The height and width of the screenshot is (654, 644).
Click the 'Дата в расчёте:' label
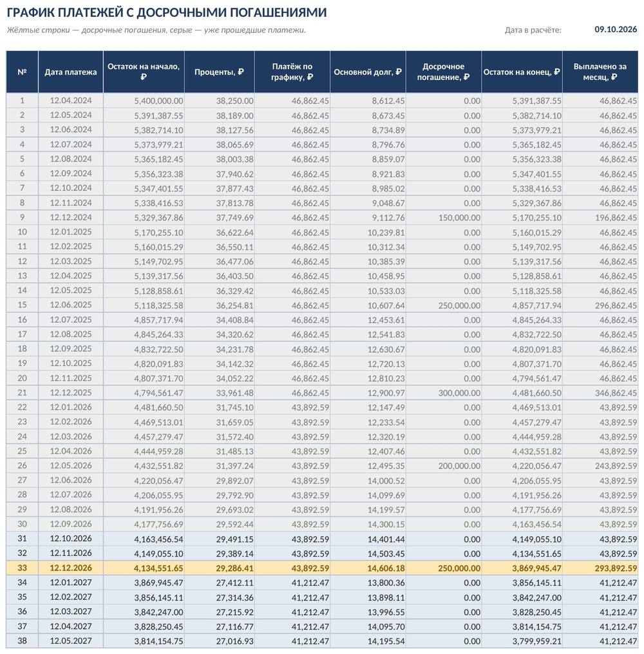point(533,30)
